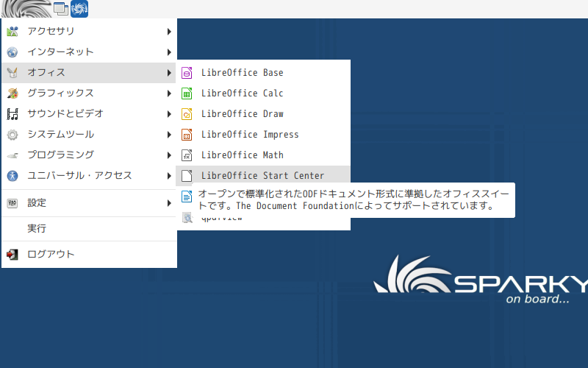
Task: Click the qpdfview magnifier icon
Action: coord(187,218)
